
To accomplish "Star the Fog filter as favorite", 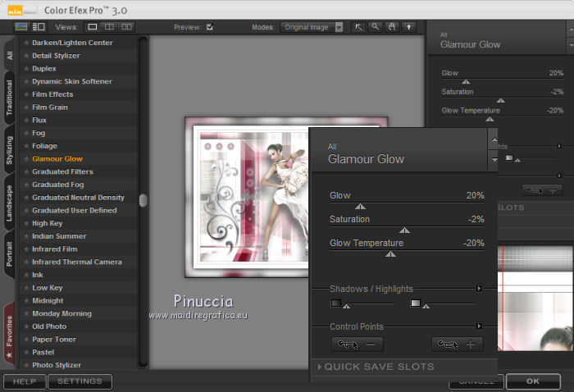I will tap(26, 133).
